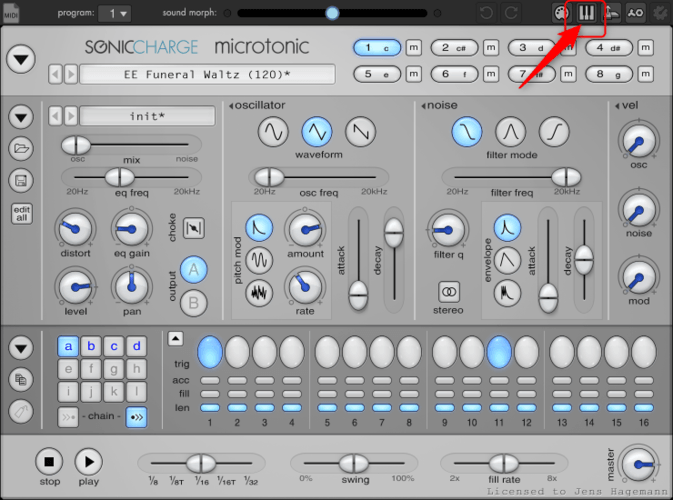Open the program number dropdown
The height and width of the screenshot is (500, 673).
pyautogui.click(x=115, y=14)
